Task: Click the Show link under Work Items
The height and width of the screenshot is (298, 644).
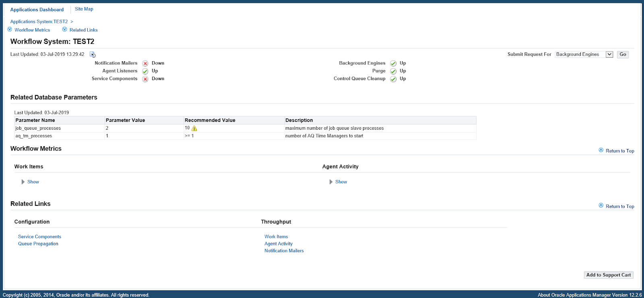Action: 33,182
